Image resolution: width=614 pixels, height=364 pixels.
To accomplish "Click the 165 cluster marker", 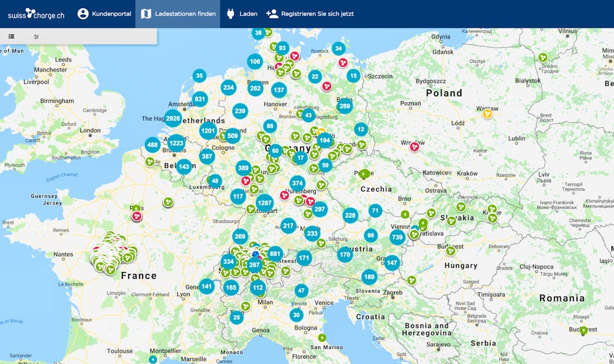I will coord(231,287).
